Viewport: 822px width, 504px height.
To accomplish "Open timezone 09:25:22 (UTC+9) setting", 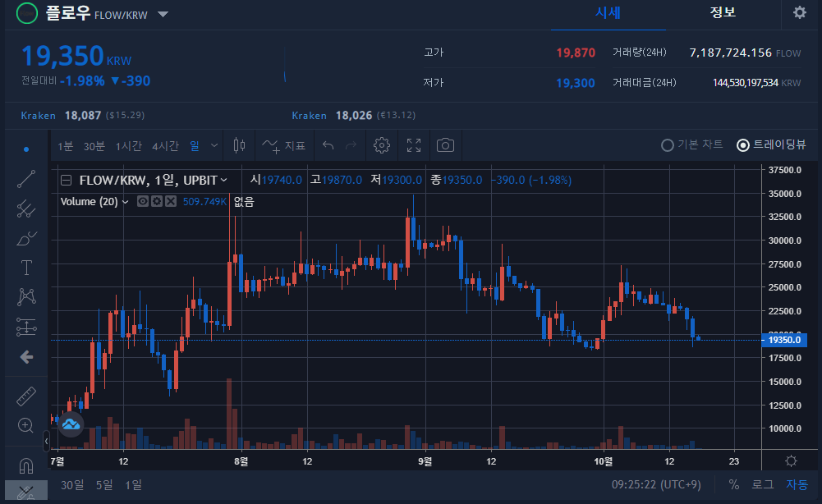I will point(656,484).
